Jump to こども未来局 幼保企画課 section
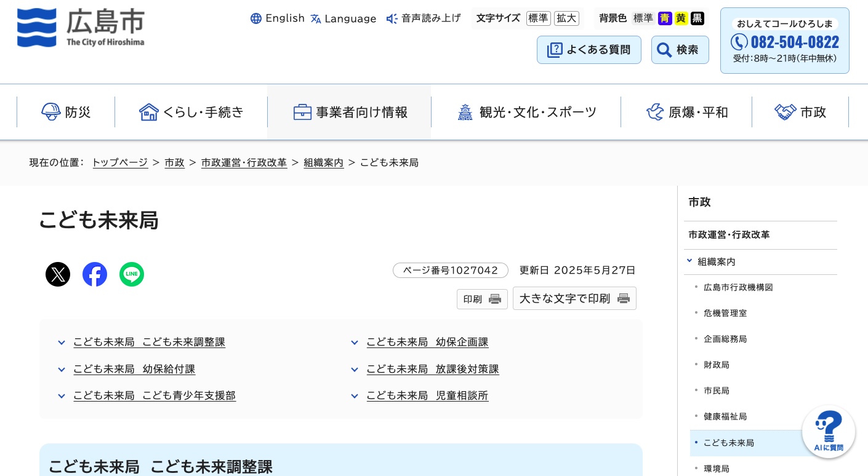 pos(427,343)
